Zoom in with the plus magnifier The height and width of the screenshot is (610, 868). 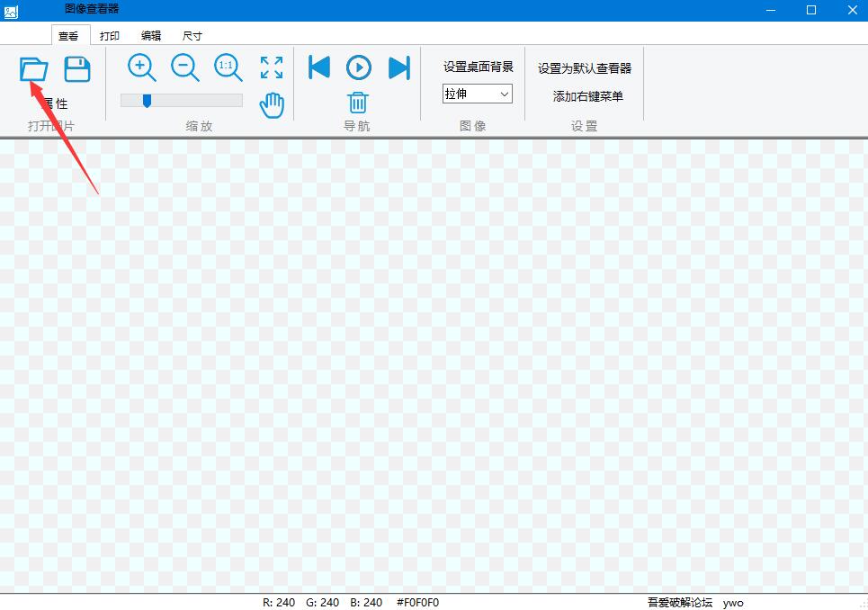pyautogui.click(x=142, y=67)
